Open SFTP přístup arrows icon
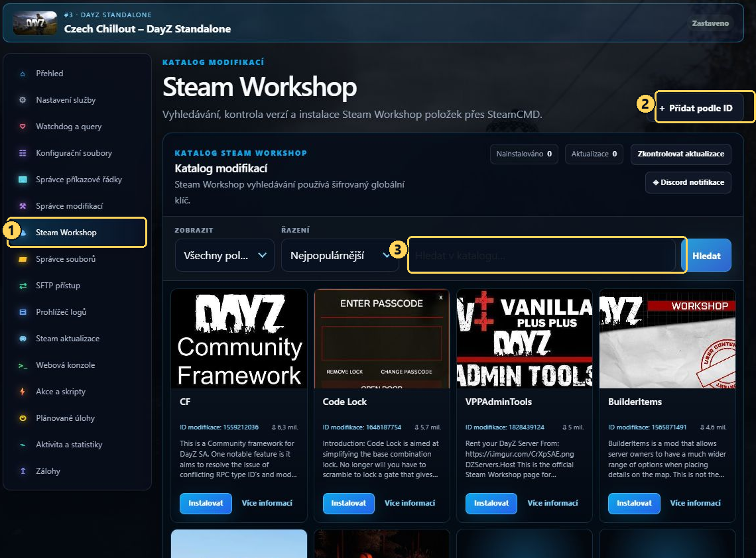This screenshot has width=756, height=558. tap(23, 286)
